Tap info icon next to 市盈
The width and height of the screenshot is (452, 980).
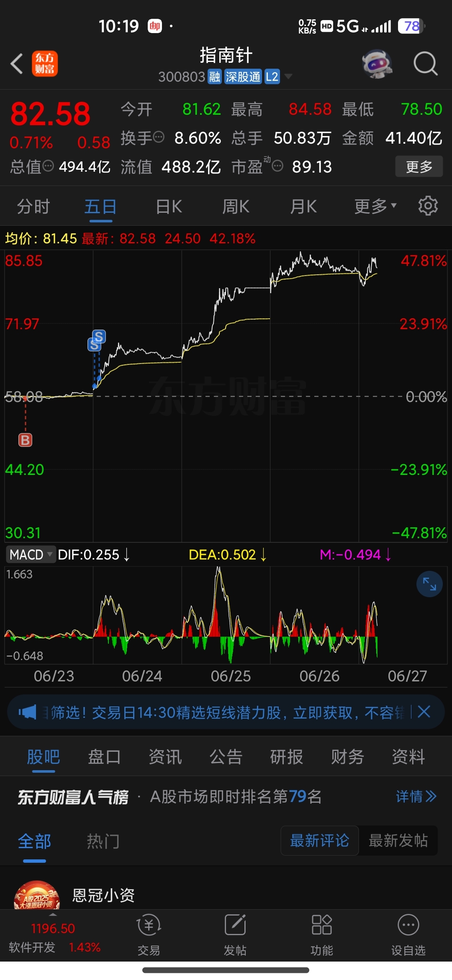pos(277,166)
